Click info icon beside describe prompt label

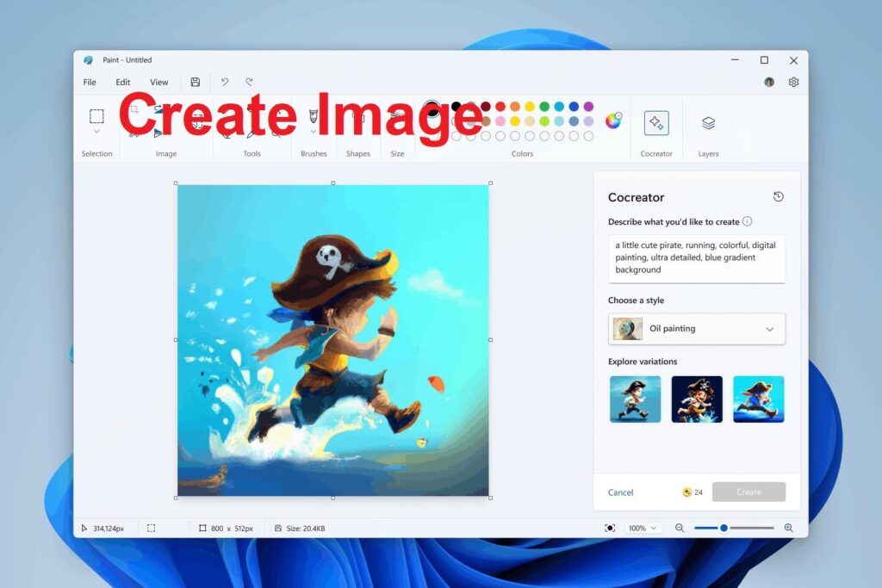coord(747,221)
